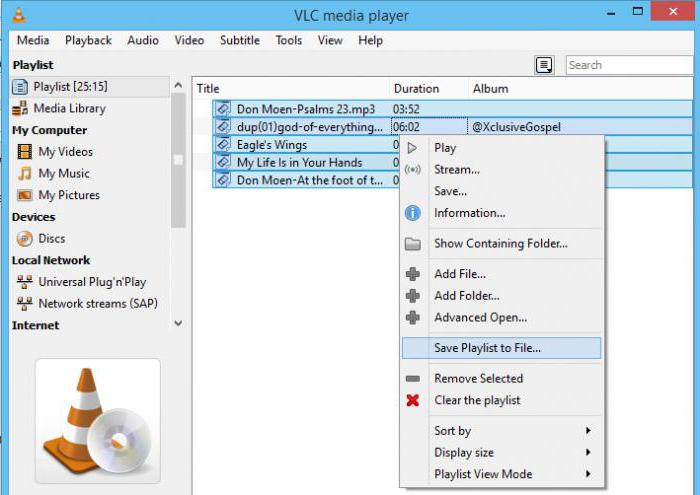Click the VLC cone album art thumbnail
This screenshot has width=700, height=495.
point(98,420)
